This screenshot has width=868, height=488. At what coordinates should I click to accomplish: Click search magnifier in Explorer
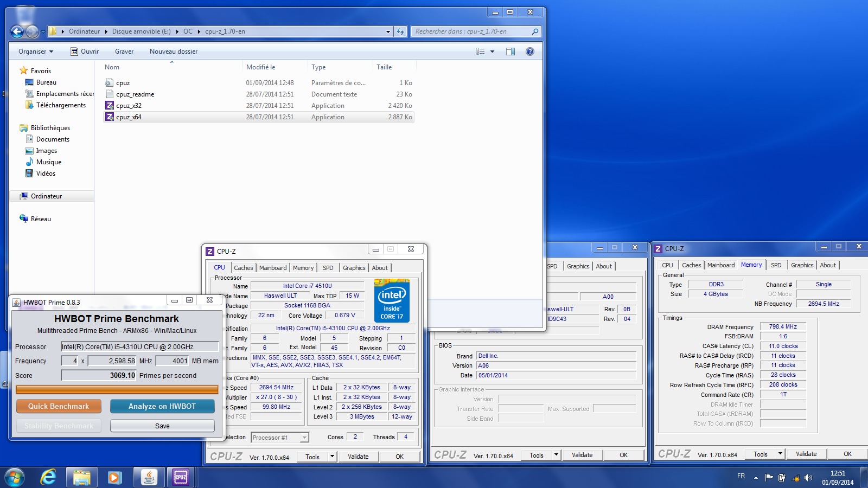click(535, 31)
